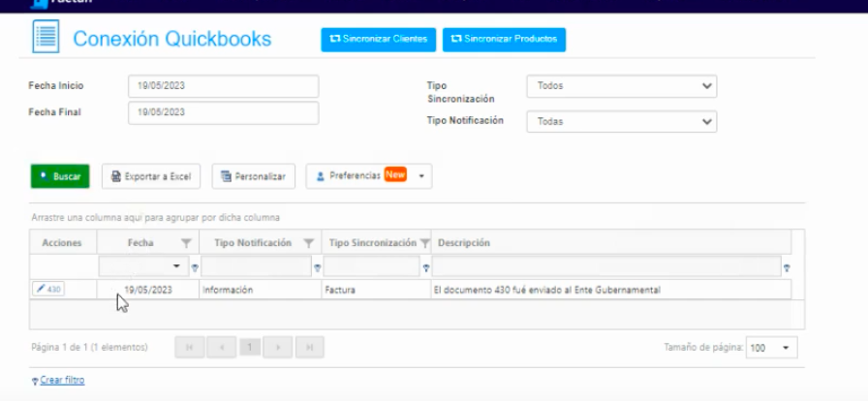Open filter-row condition icon beside Descripción filter
The height and width of the screenshot is (401, 868).
click(787, 268)
